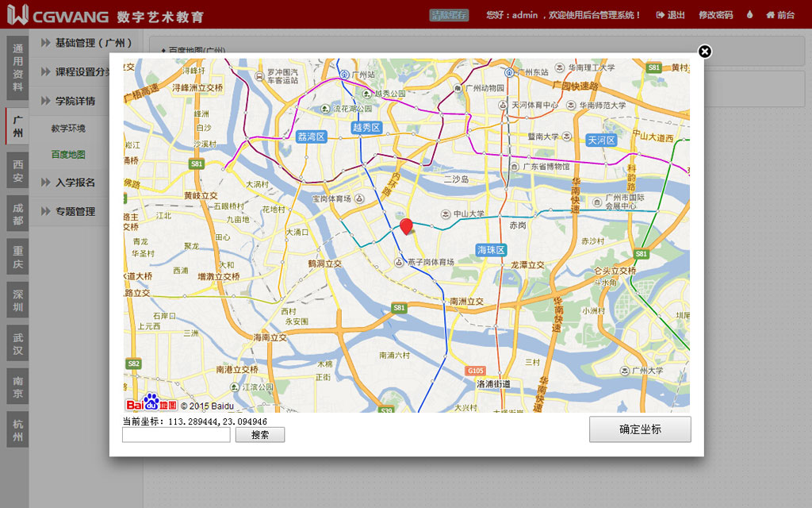The height and width of the screenshot is (508, 812).
Task: Close the Baidu map popup
Action: (704, 52)
